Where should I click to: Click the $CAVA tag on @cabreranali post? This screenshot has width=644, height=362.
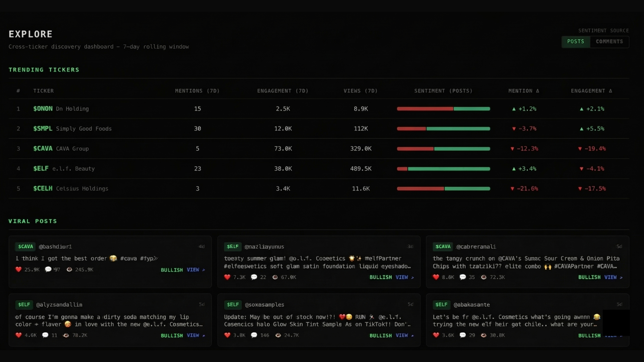[x=443, y=247]
